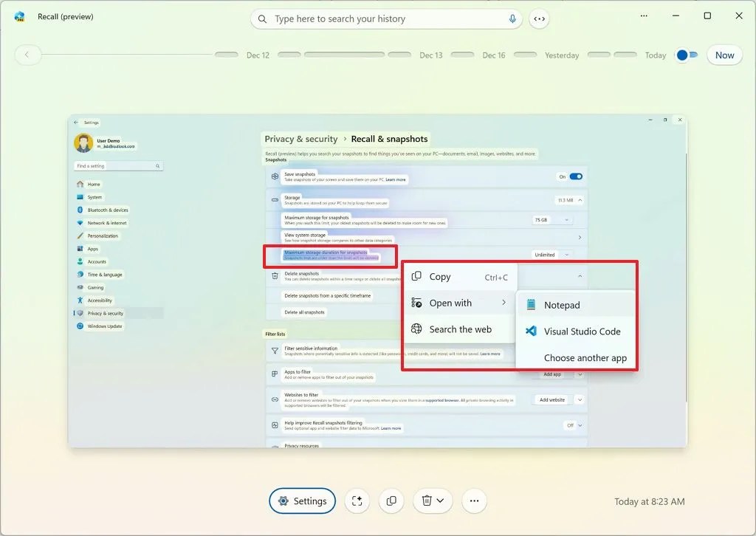Open the more options ellipsis in bottom toolbar
Screen dimensions: 756x536
point(474,501)
